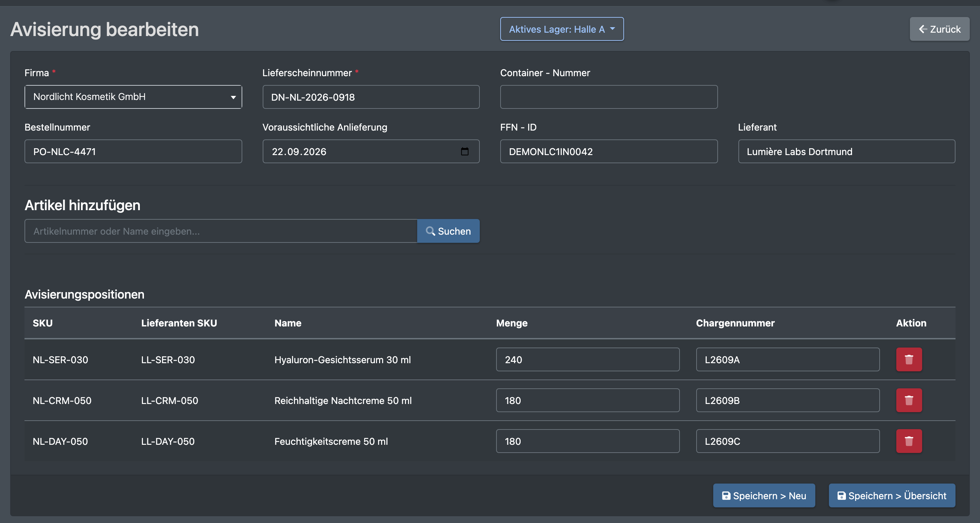Edit the Lieferant field Lumière Labs Dortmund
This screenshot has height=523, width=980.
click(847, 151)
